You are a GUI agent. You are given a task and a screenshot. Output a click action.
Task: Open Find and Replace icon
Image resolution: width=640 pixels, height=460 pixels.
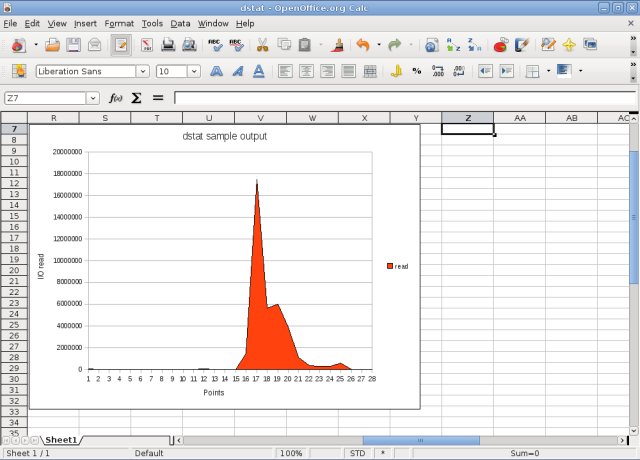548,44
